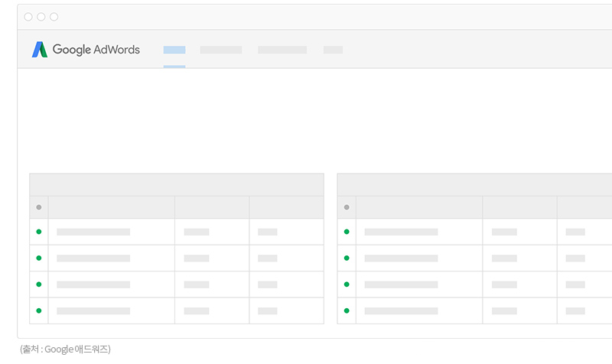Screen dimensions: 612x364
Task: Open the widest gray navigation tab
Action: pyautogui.click(x=282, y=50)
